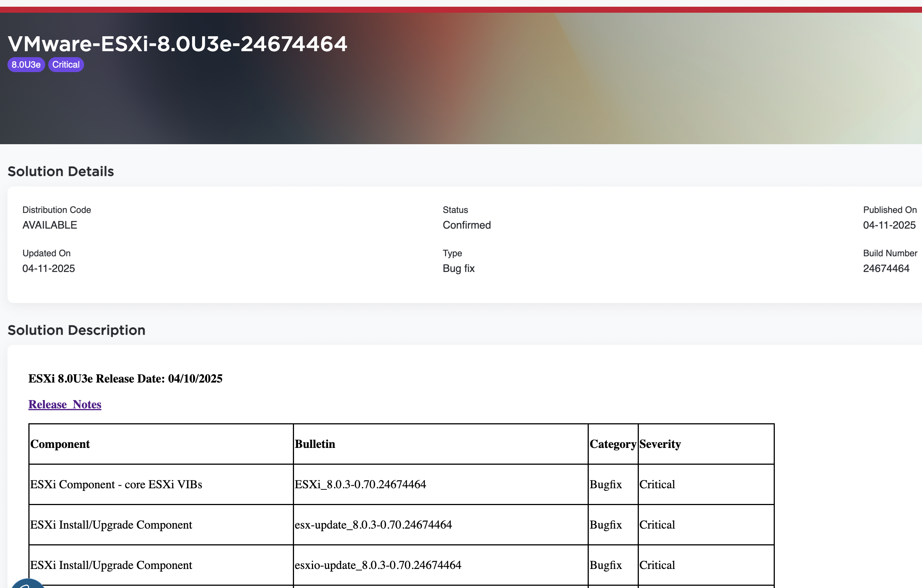
Task: Click the Solution Details heading
Action: tap(61, 171)
